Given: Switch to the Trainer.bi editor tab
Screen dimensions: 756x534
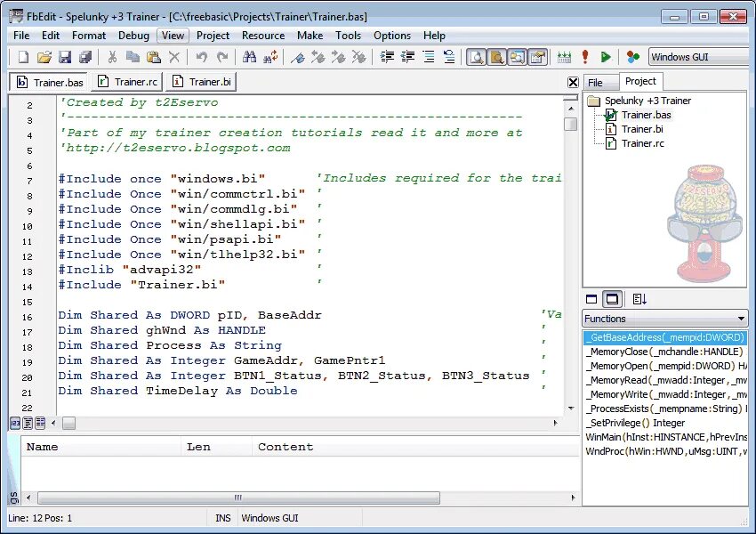Looking at the screenshot, I should tap(202, 82).
